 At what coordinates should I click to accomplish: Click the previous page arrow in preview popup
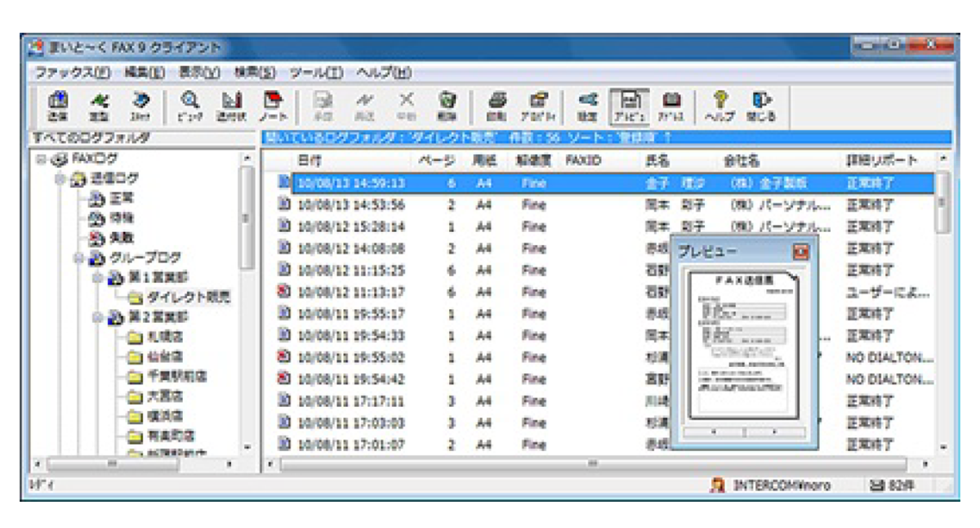click(715, 431)
